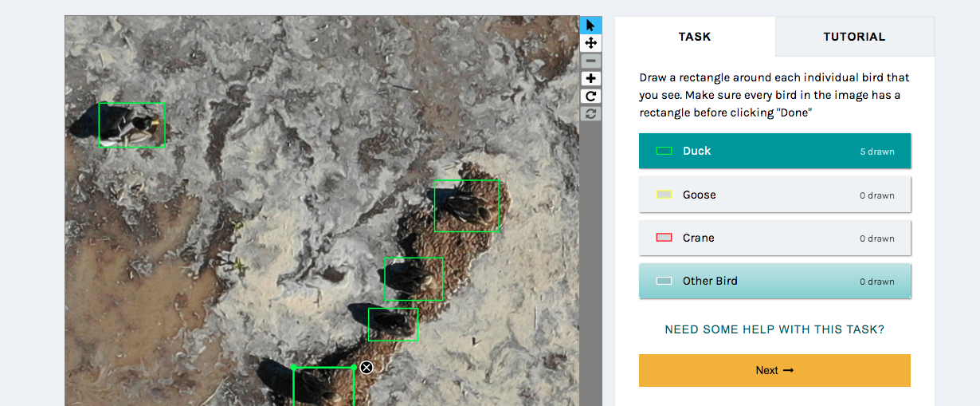Choose the Other Bird label category

click(x=774, y=281)
